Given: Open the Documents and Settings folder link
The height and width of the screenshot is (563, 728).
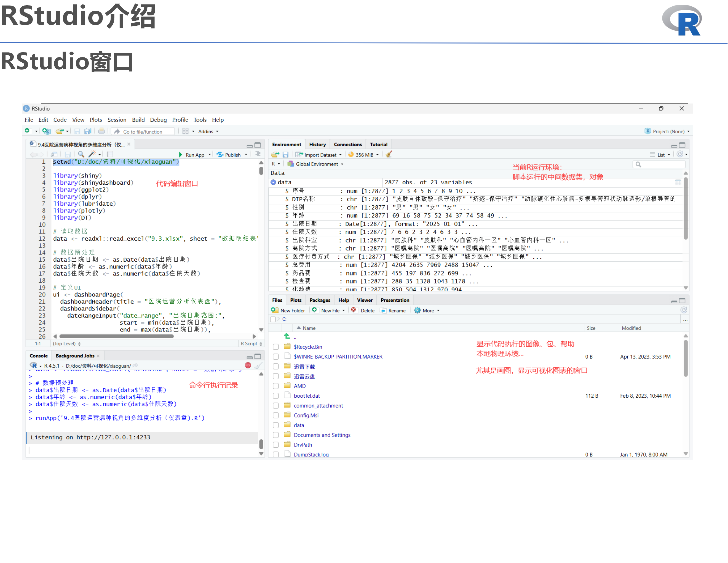Looking at the screenshot, I should pos(322,435).
